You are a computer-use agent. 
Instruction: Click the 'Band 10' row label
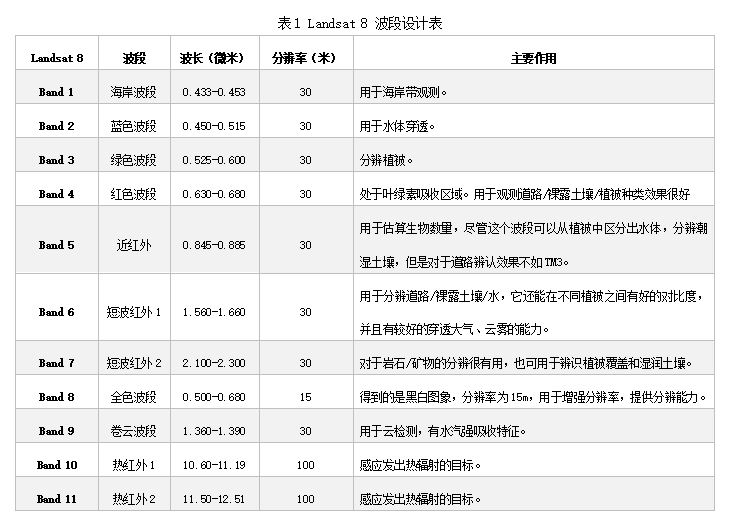click(57, 465)
